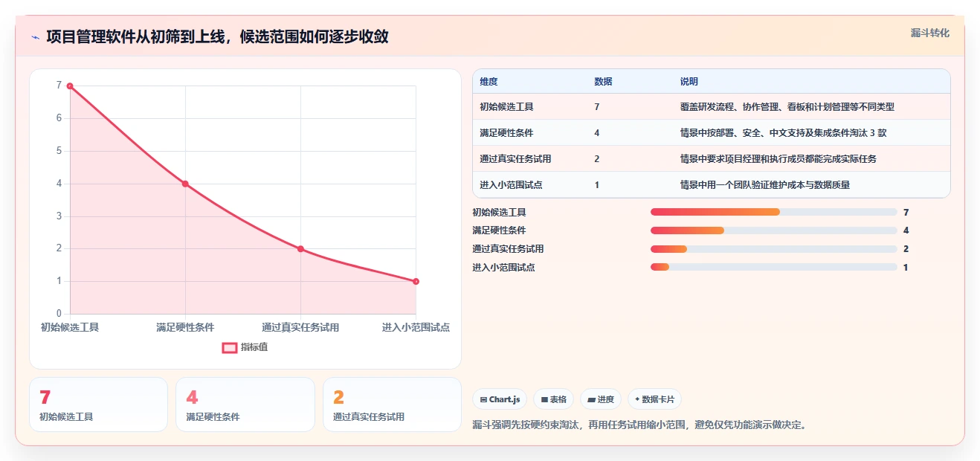
Task: Click the progress list label 进入小范围试点
Action: (x=503, y=268)
